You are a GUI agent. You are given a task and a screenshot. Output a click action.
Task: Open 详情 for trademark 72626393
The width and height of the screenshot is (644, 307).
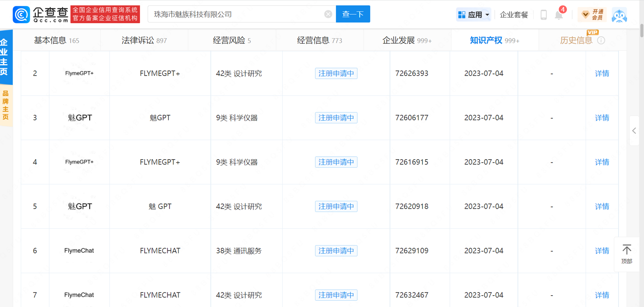point(602,74)
